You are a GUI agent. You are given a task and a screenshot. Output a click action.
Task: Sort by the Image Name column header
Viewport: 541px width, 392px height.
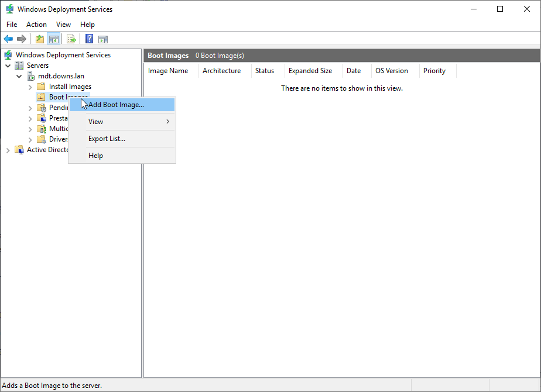click(x=168, y=71)
